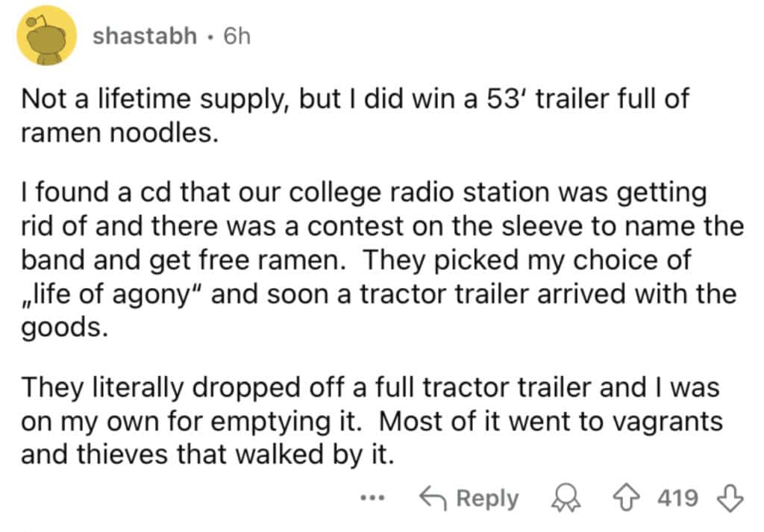Click the phrase 'college radio station'
The width and height of the screenshot is (764, 532).
coord(421,193)
